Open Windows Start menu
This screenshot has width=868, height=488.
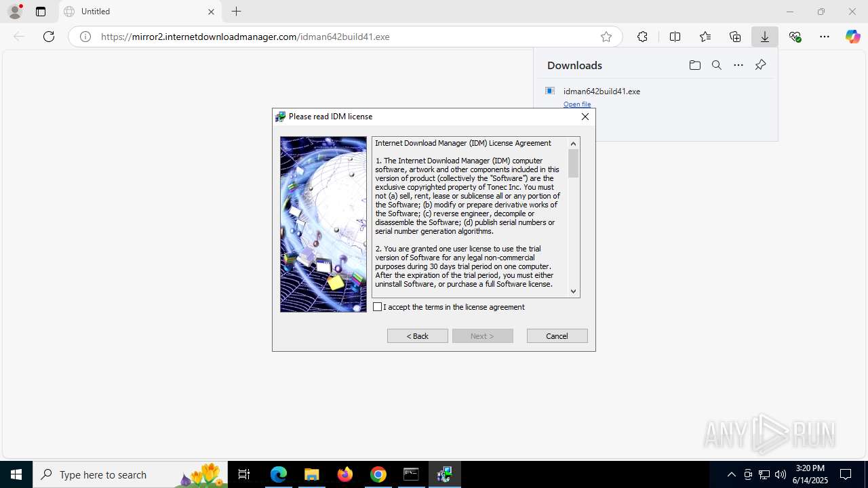[x=16, y=474]
